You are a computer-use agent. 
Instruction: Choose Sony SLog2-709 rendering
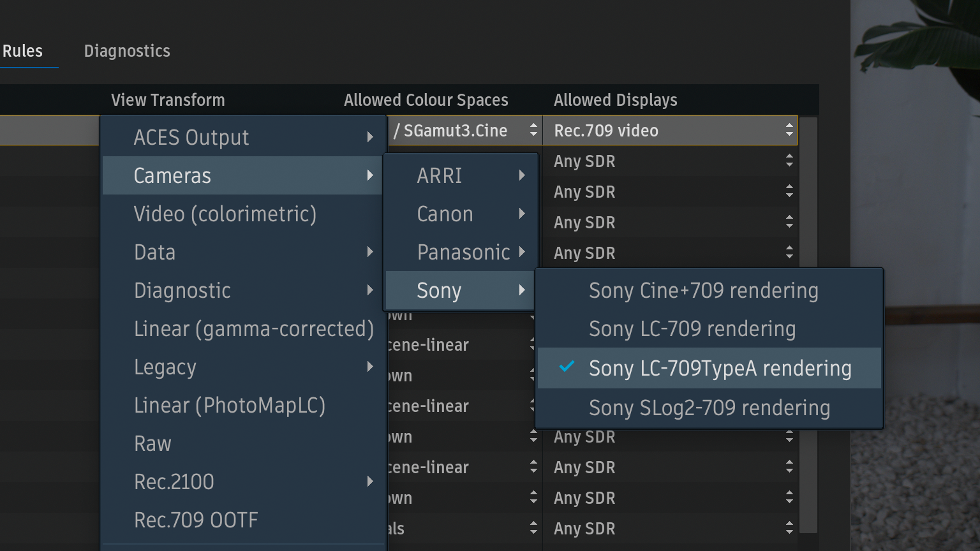tap(709, 408)
